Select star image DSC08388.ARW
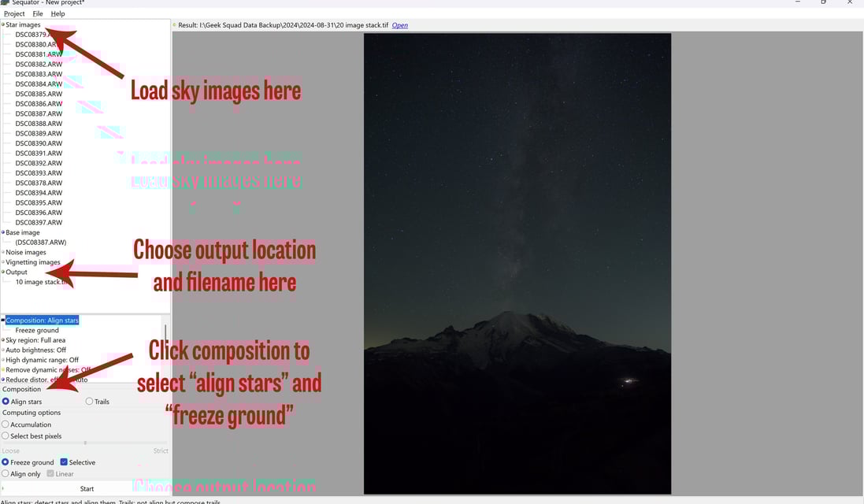Image resolution: width=864 pixels, height=504 pixels. click(x=39, y=124)
